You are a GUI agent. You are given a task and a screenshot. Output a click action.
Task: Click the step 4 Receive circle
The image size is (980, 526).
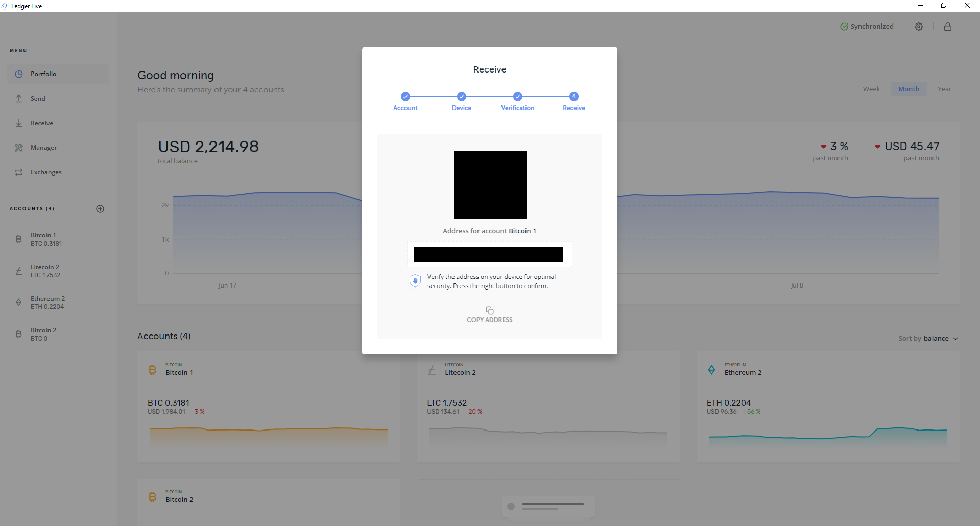[x=574, y=97]
